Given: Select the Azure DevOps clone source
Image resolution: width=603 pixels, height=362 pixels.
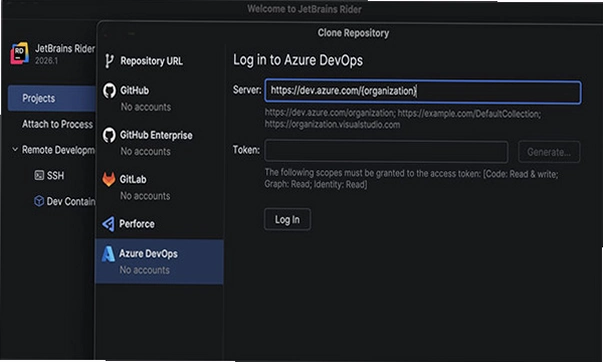Looking at the screenshot, I should point(159,262).
